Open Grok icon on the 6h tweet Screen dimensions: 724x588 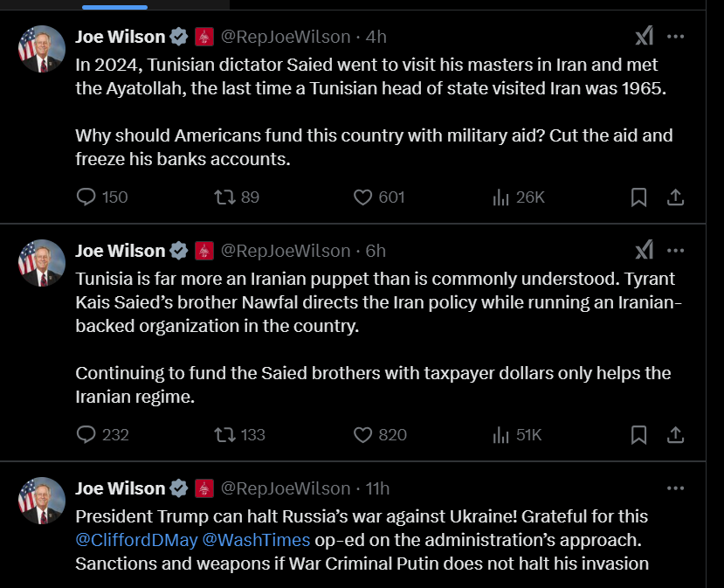(x=644, y=251)
